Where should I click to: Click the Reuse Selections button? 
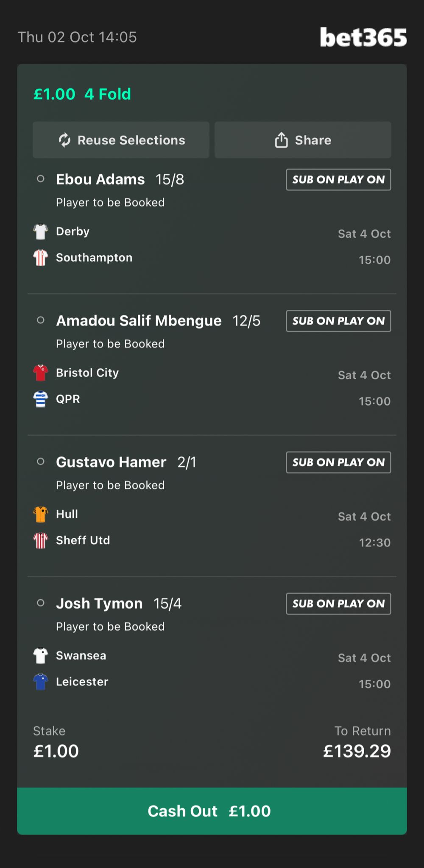[121, 140]
